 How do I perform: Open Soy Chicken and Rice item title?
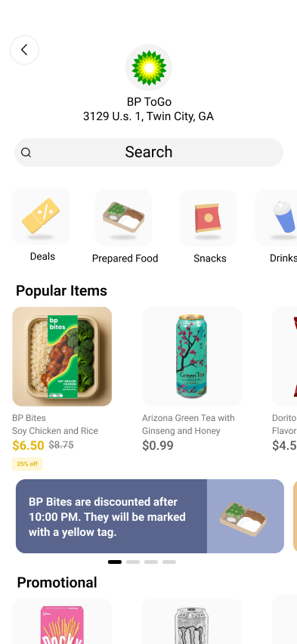55,431
